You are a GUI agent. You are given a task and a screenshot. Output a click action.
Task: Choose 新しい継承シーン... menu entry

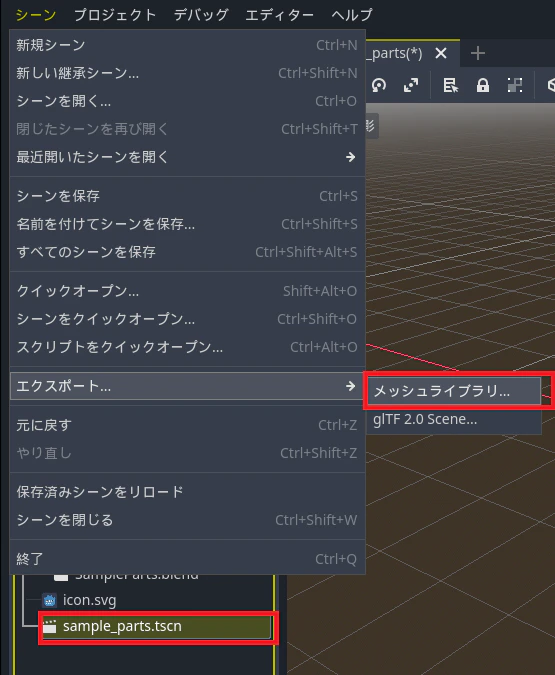[187, 73]
